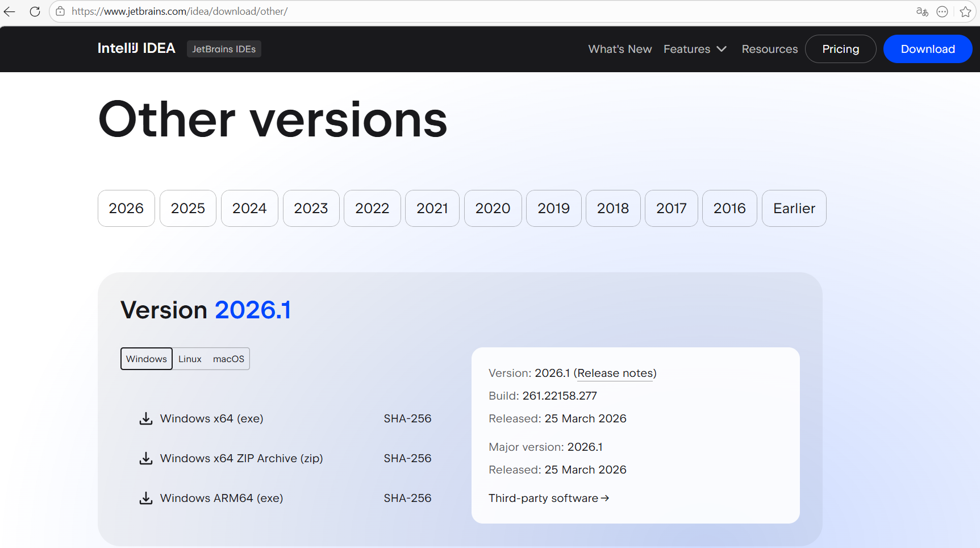
Task: Click the Version 2026.1 heading
Action: [x=206, y=310]
